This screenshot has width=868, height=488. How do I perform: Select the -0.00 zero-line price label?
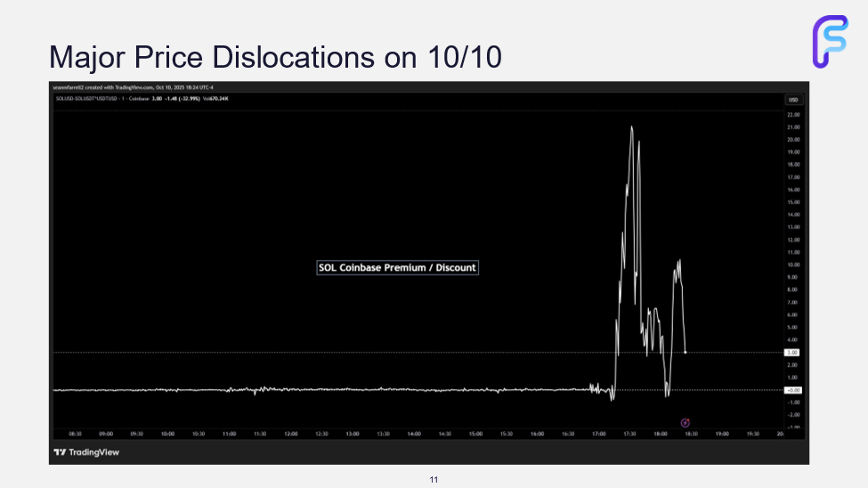coord(792,390)
